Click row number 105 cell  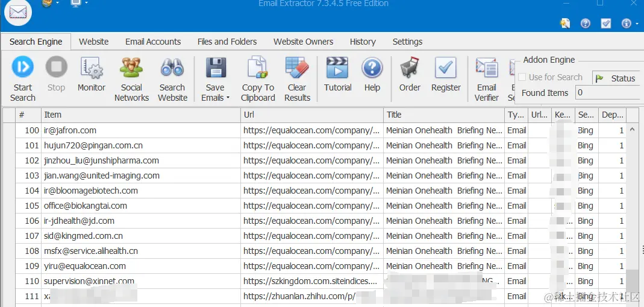pyautogui.click(x=28, y=206)
